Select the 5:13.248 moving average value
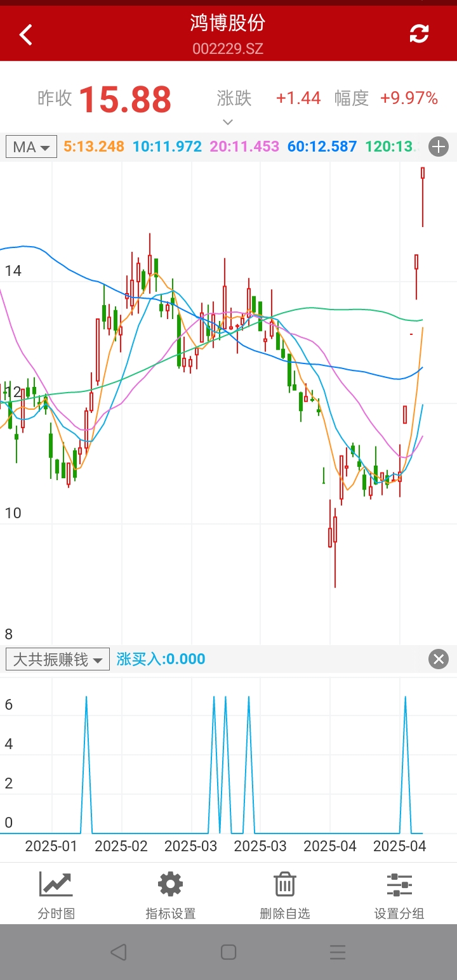The width and height of the screenshot is (457, 980). click(x=94, y=147)
